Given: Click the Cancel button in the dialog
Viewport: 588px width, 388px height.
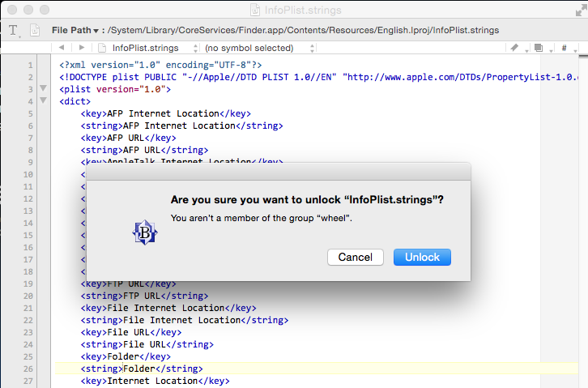Looking at the screenshot, I should [356, 257].
